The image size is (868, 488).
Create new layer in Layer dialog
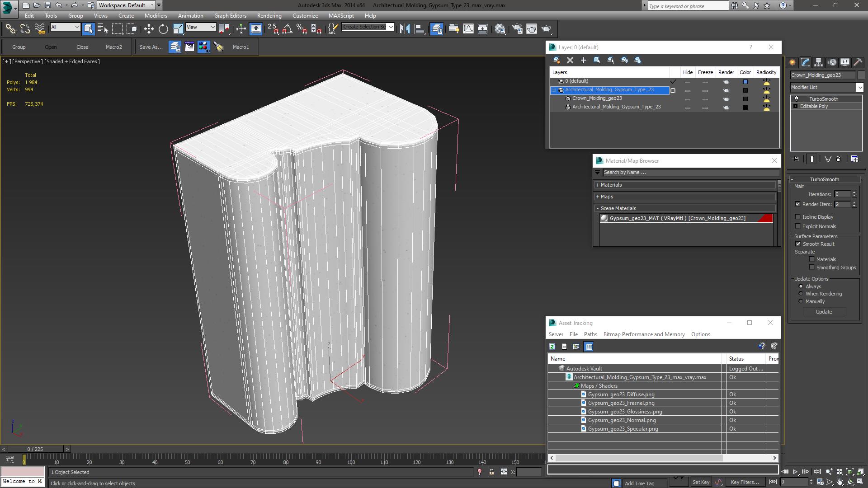point(557,60)
